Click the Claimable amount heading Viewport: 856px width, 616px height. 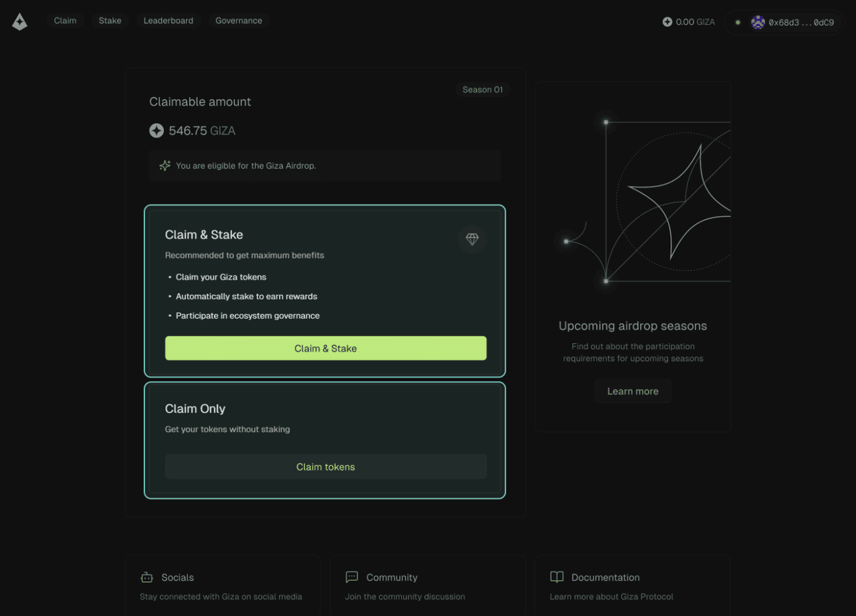[200, 102]
